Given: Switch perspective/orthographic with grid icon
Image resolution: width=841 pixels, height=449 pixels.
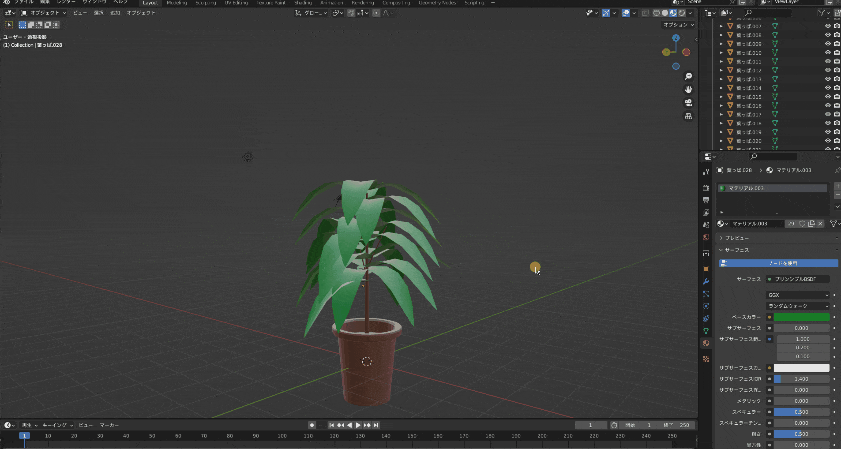Looking at the screenshot, I should [x=688, y=115].
